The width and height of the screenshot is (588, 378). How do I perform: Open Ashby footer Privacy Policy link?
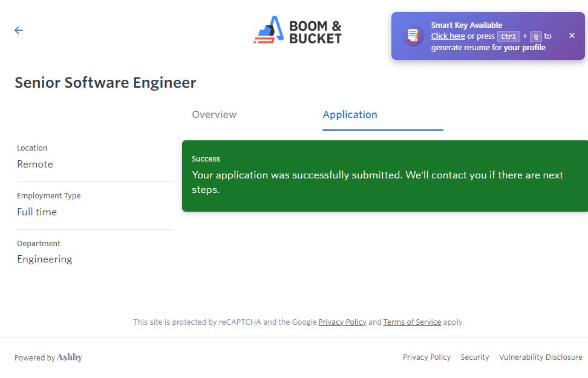coord(426,357)
